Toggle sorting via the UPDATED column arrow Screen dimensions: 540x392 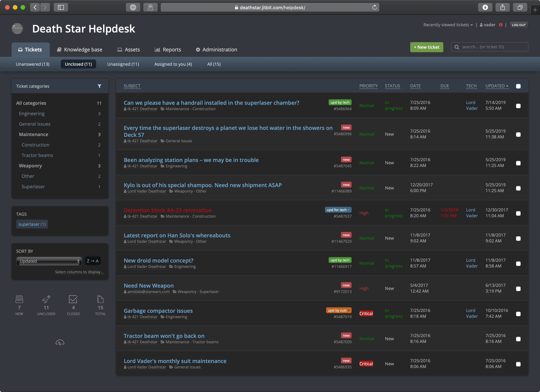click(507, 86)
